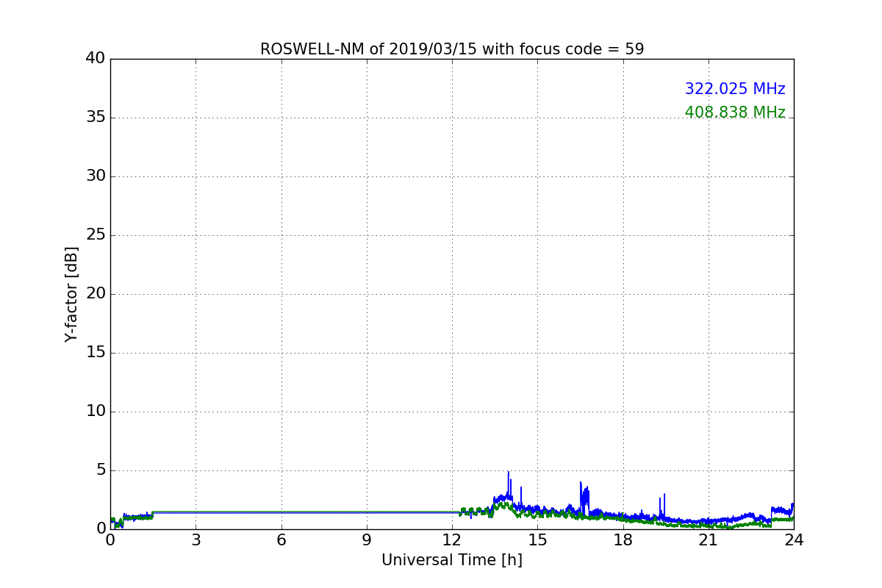Click the y-axis tick label 35
This screenshot has width=882, height=588.
coord(96,117)
